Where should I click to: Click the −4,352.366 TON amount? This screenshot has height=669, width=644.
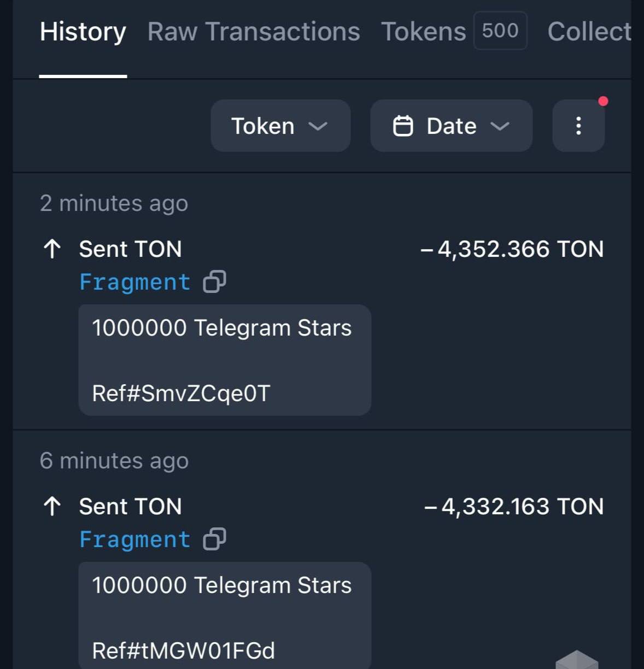512,249
